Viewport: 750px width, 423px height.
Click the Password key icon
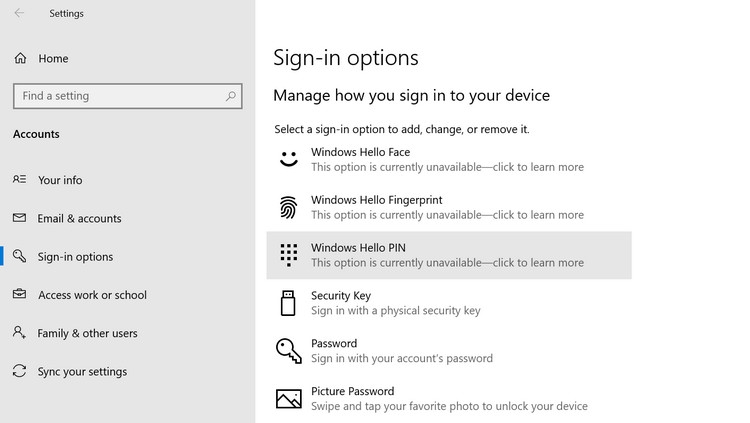(288, 351)
